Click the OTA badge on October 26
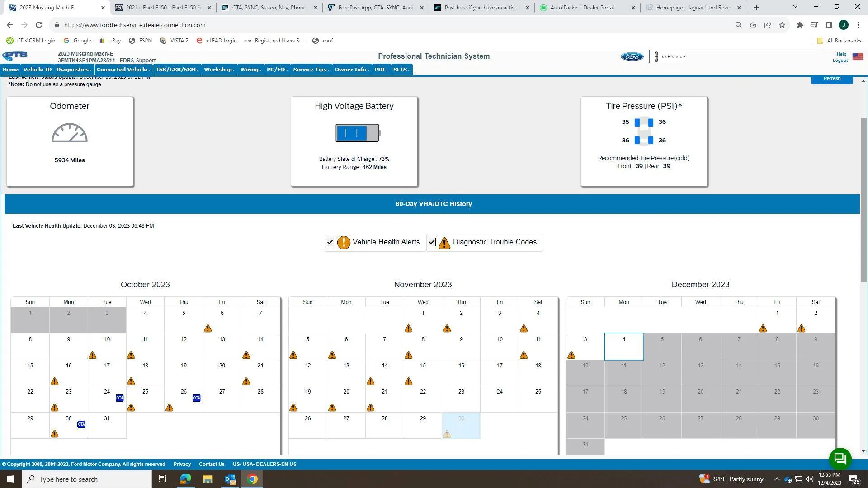Viewport: 868px width, 488px height. click(196, 398)
